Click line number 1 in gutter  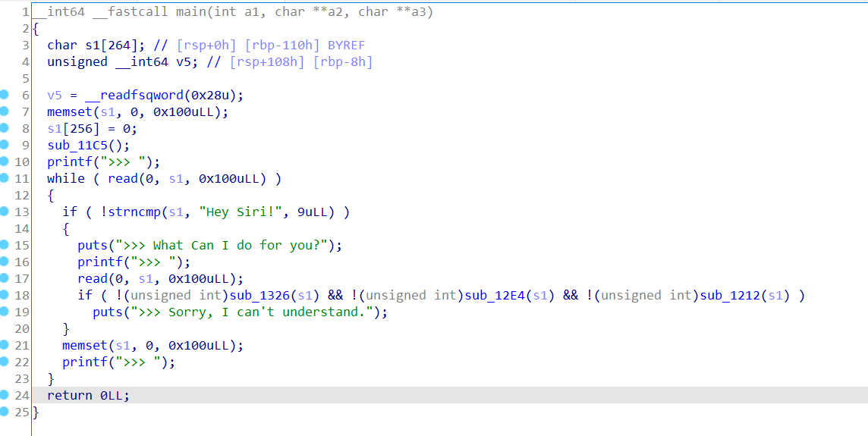26,11
